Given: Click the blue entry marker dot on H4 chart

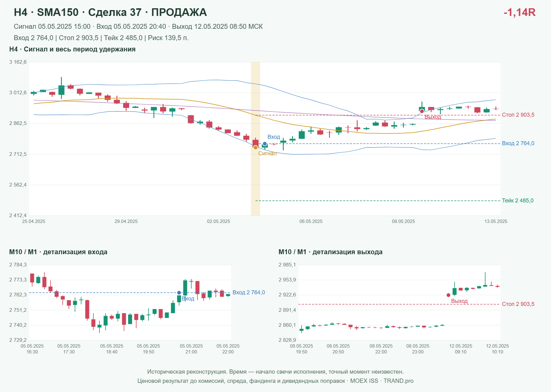Looking at the screenshot, I should (x=265, y=144).
